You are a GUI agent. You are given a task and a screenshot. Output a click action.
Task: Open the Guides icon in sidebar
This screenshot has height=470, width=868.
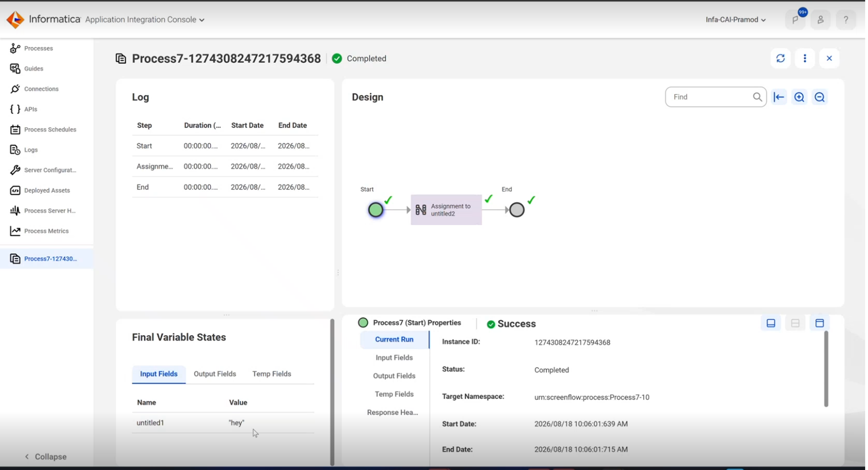(15, 68)
